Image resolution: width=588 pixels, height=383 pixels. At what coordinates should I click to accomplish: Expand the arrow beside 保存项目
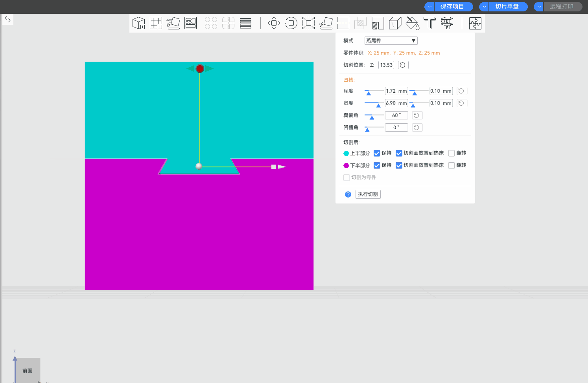click(x=429, y=7)
